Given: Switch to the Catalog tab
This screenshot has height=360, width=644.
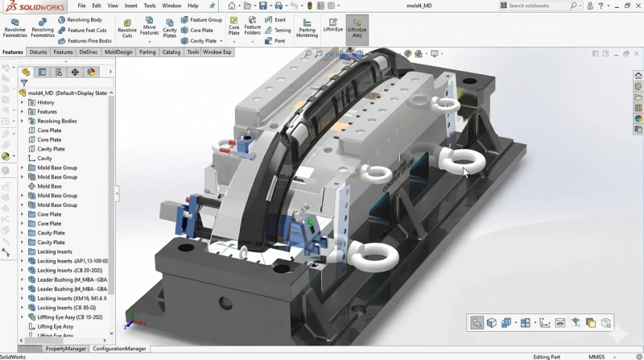Looking at the screenshot, I should pos(171,52).
